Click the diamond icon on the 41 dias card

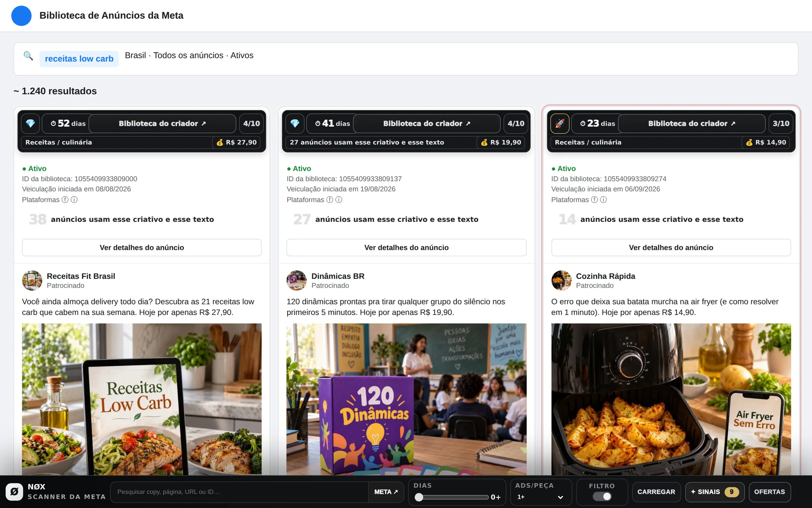pyautogui.click(x=295, y=124)
